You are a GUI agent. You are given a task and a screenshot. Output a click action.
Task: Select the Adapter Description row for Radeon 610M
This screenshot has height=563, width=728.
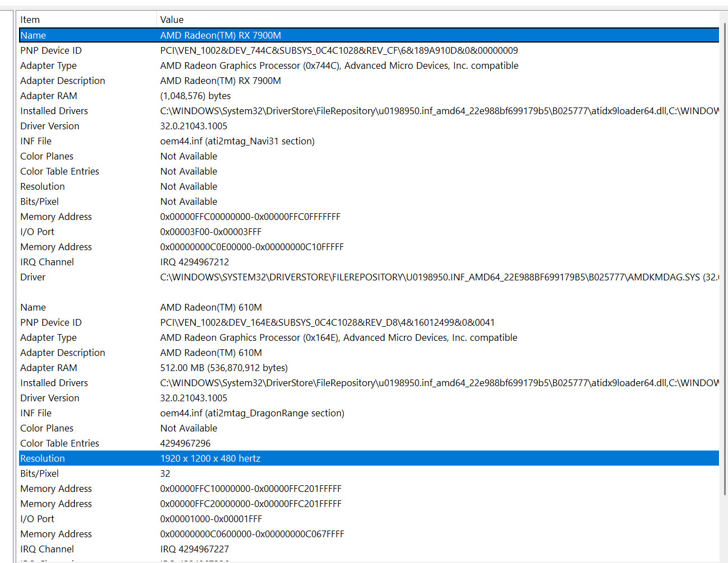pyautogui.click(x=369, y=353)
